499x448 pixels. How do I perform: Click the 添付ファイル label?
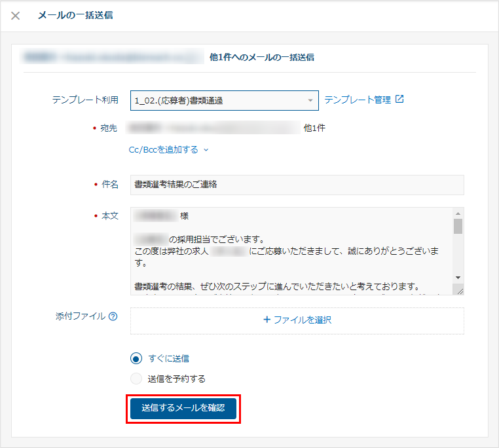pyautogui.click(x=81, y=316)
